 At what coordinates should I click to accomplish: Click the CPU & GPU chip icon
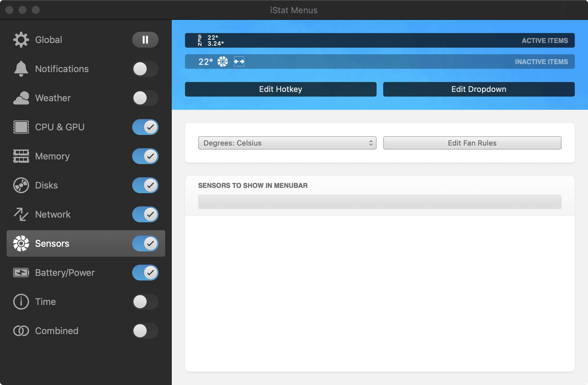pos(21,127)
